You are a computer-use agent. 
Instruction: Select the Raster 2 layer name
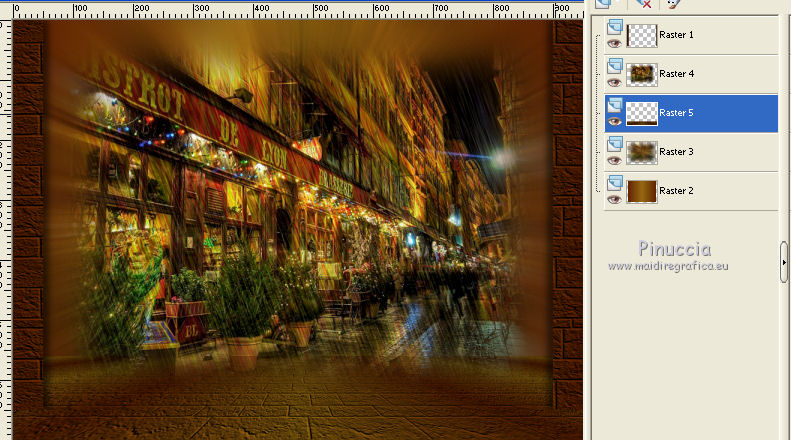(x=677, y=191)
